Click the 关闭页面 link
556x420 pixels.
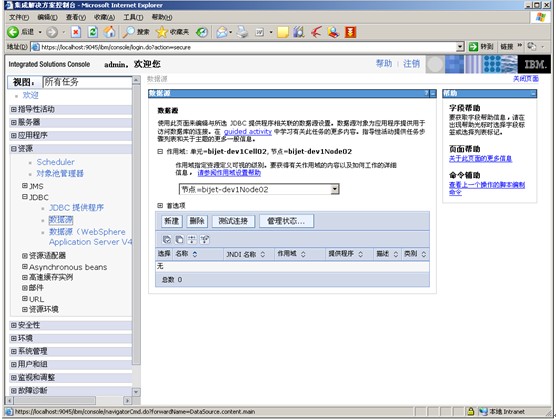click(526, 79)
